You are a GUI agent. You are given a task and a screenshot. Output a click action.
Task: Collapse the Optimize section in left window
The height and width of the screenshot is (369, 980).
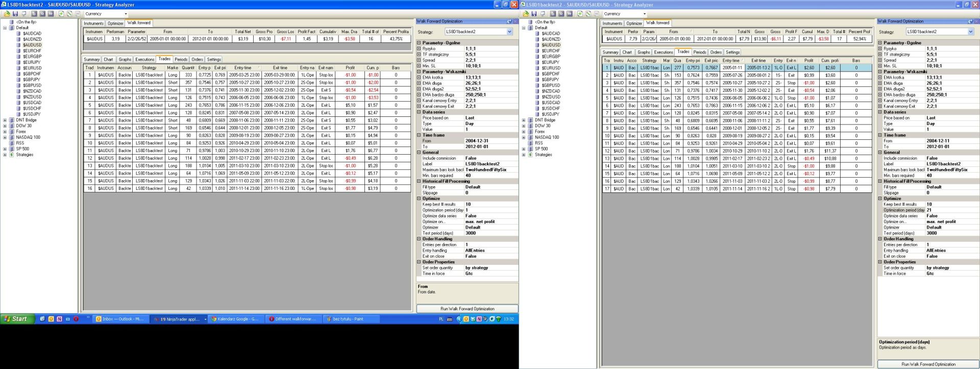pyautogui.click(x=419, y=199)
